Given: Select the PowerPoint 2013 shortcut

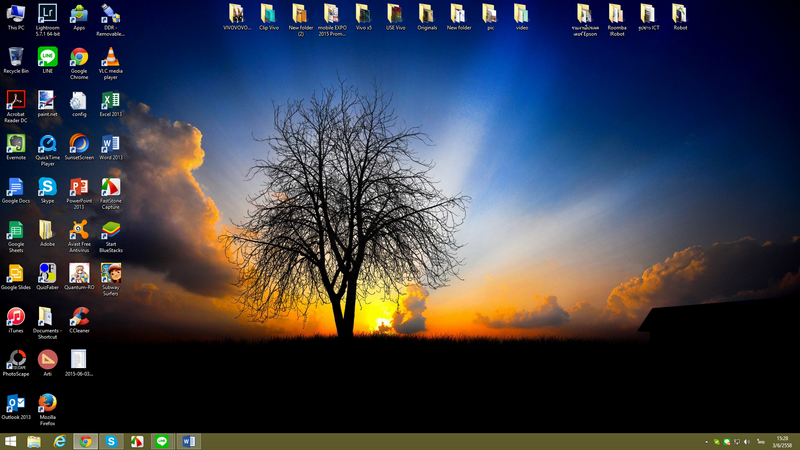Looking at the screenshot, I should [x=79, y=193].
